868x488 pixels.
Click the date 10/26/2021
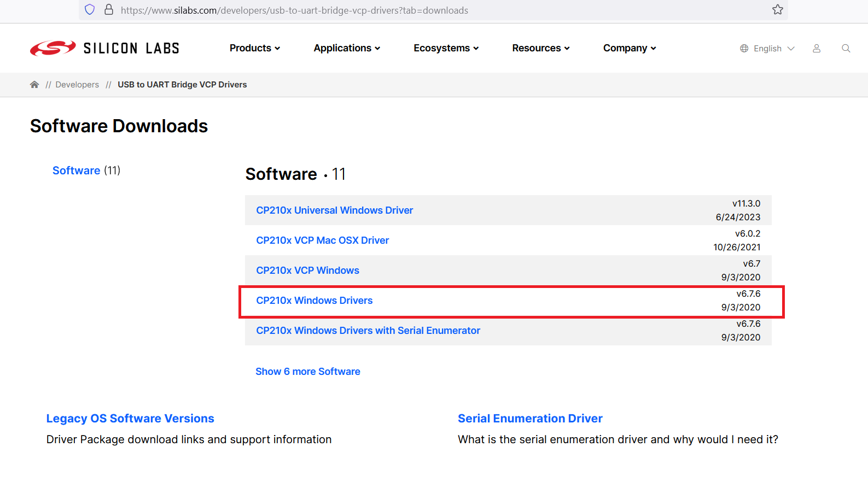pyautogui.click(x=737, y=247)
